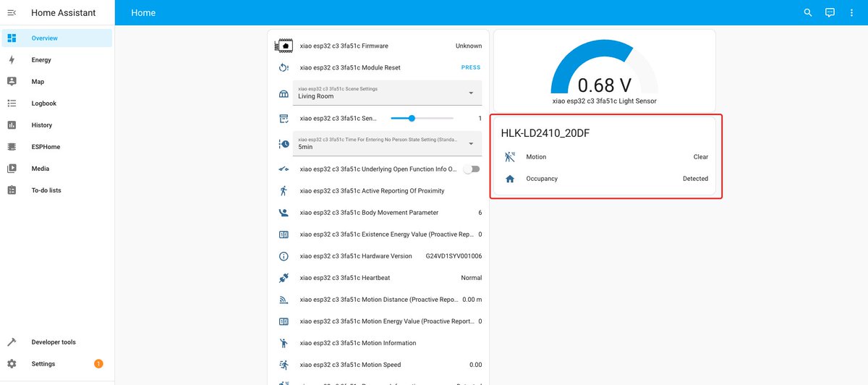Collapse the sidebar with the menu icon
This screenshot has height=385, width=868.
12,12
